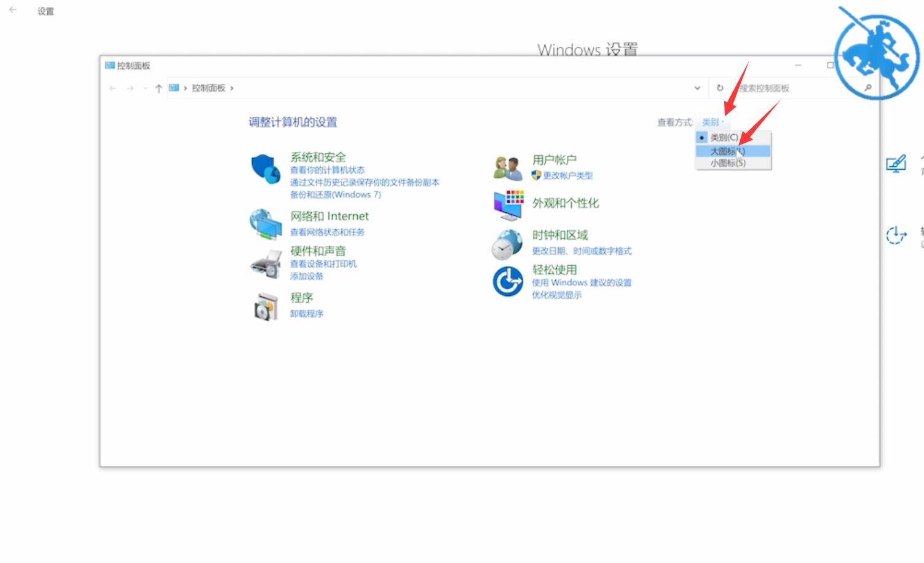Open recent locations dropdown arrow
The height and width of the screenshot is (563, 924).
pyautogui.click(x=145, y=88)
